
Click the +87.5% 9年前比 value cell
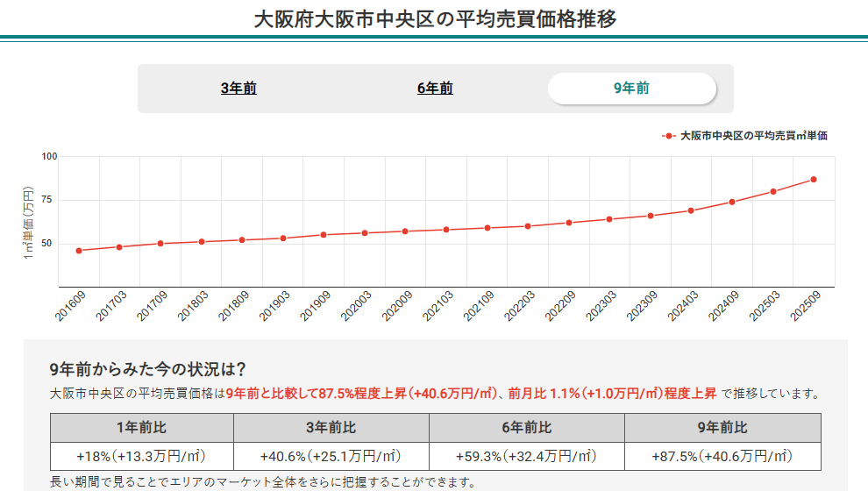tap(722, 457)
